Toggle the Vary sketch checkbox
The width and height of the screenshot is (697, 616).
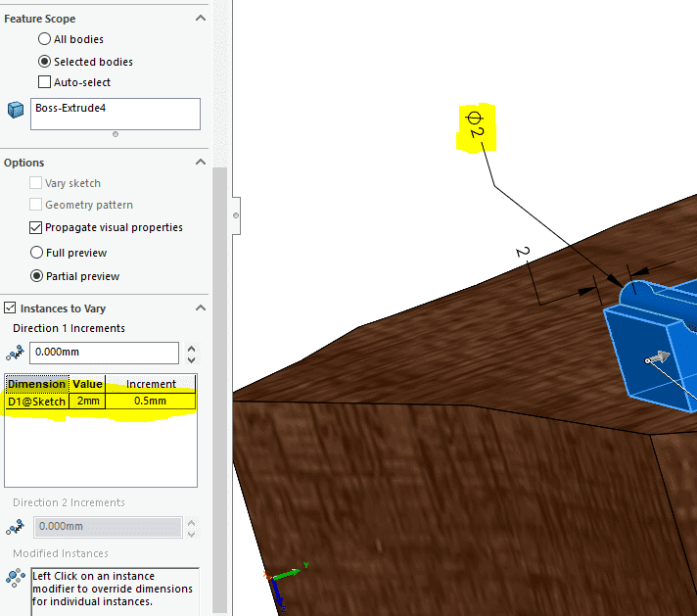(35, 183)
